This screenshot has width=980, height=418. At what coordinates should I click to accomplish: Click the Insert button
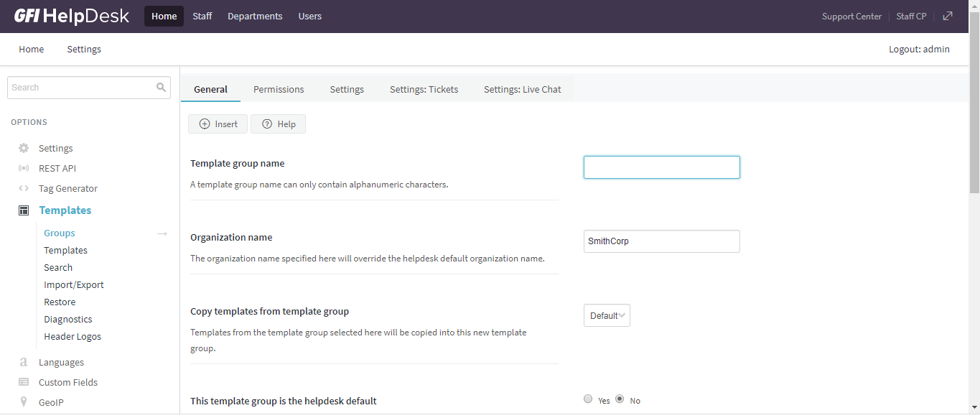pos(218,124)
